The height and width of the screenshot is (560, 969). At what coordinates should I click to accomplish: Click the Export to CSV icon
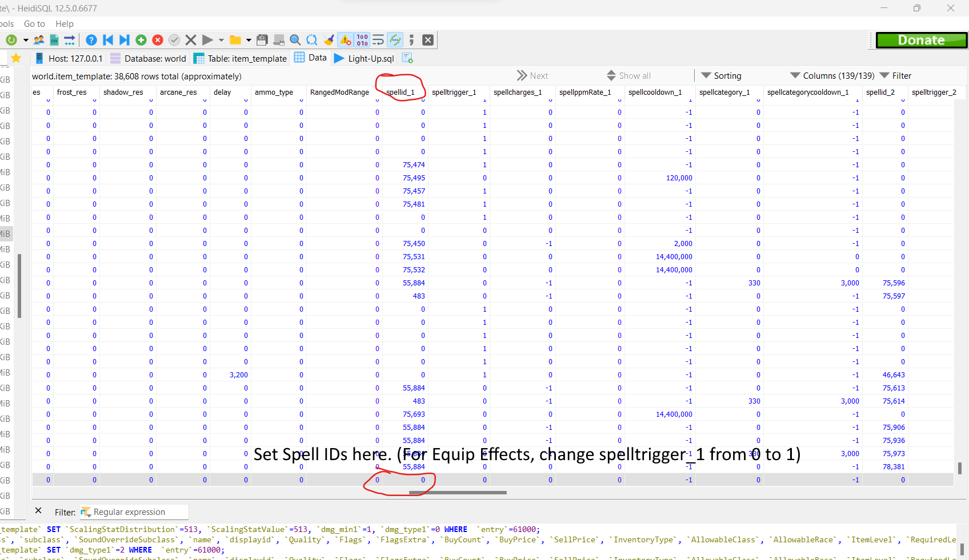tap(54, 40)
